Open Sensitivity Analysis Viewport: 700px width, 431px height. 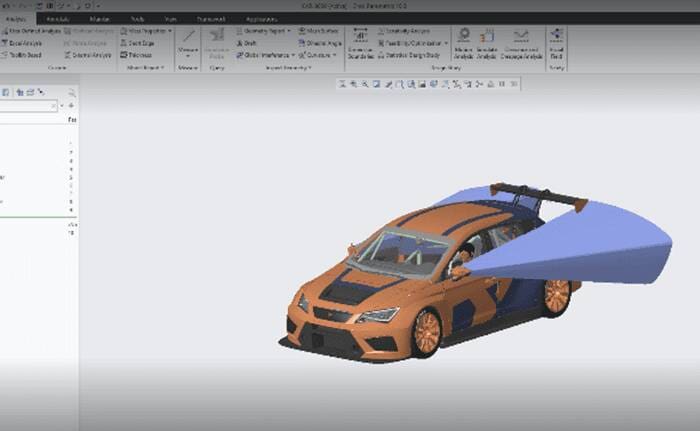pyautogui.click(x=404, y=31)
